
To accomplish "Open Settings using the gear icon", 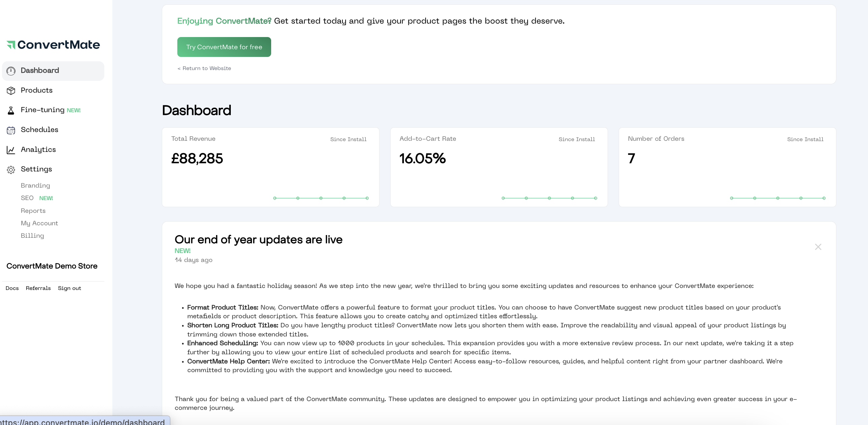I will (x=11, y=170).
